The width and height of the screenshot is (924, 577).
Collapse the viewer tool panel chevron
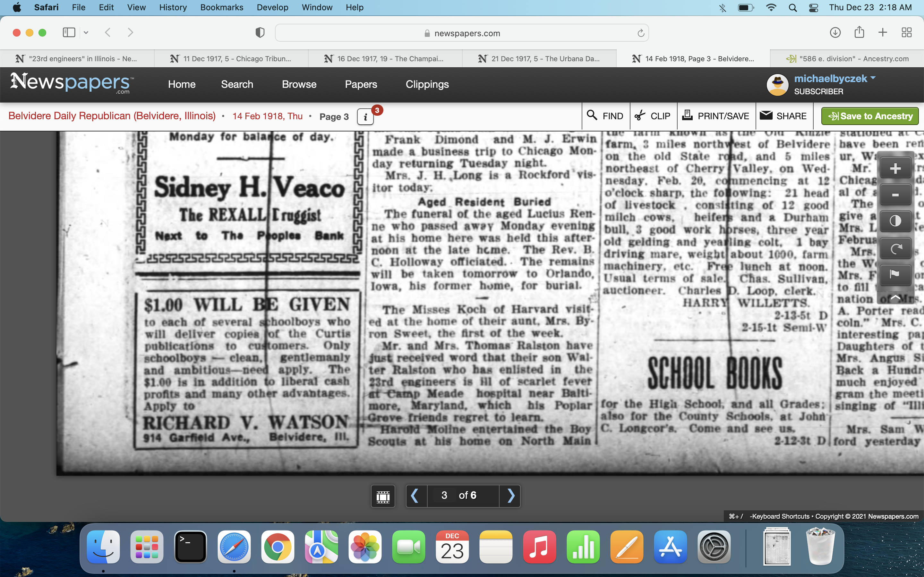[895, 297]
